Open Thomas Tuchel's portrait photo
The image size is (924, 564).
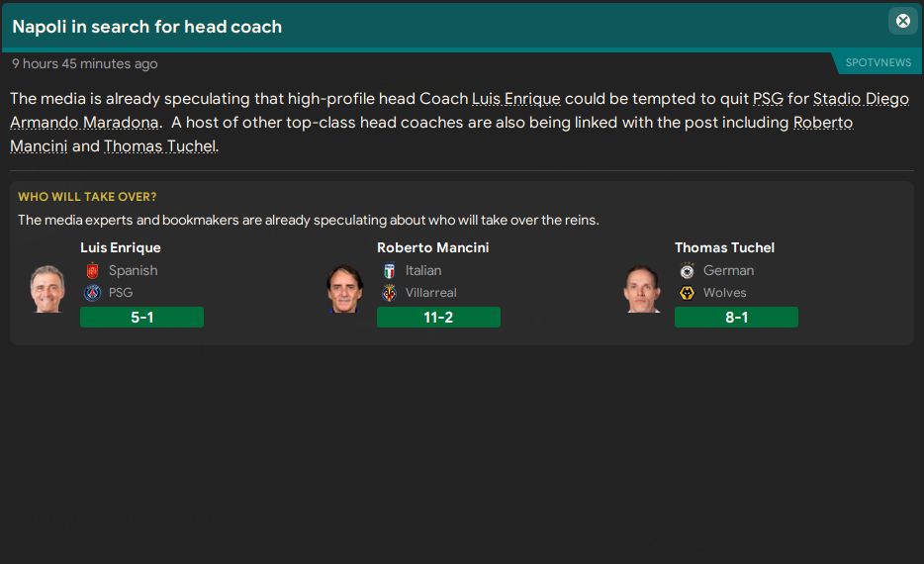point(642,288)
